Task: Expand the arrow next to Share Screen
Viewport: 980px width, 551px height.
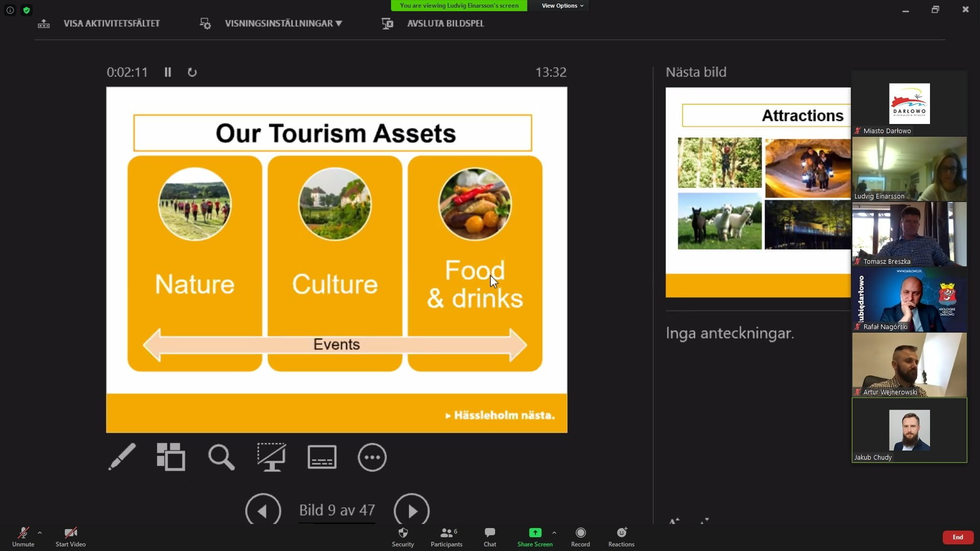Action: click(x=554, y=533)
